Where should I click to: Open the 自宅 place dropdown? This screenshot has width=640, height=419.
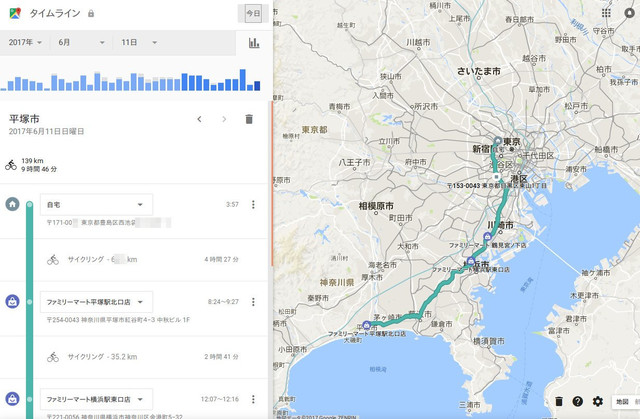pos(96,204)
